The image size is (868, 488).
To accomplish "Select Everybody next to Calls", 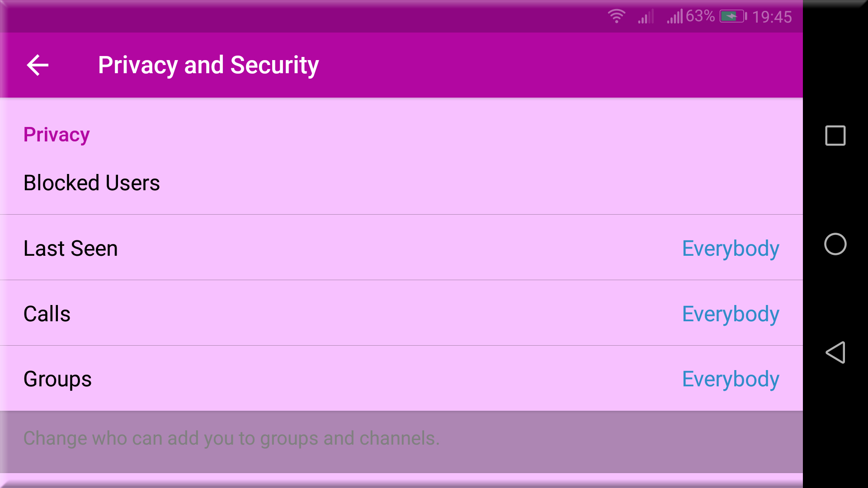I will point(731,314).
